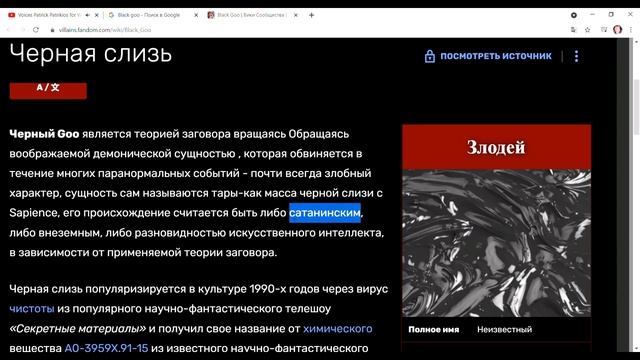Click the Злодей infobox header
The height and width of the screenshot is (360, 640).
[x=496, y=147]
